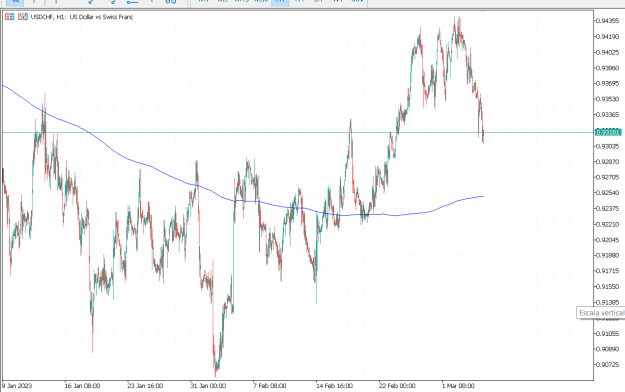Click the 16 Jan 08:00 time label
The image size is (625, 392).
(x=82, y=386)
